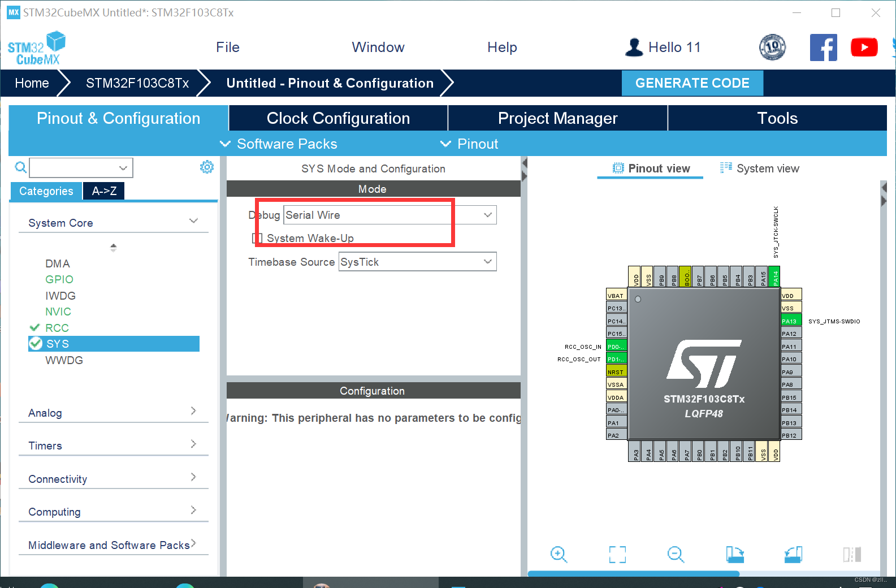Click Untitled - Pinout & Configuration breadcrumb
The image size is (896, 588).
click(330, 83)
